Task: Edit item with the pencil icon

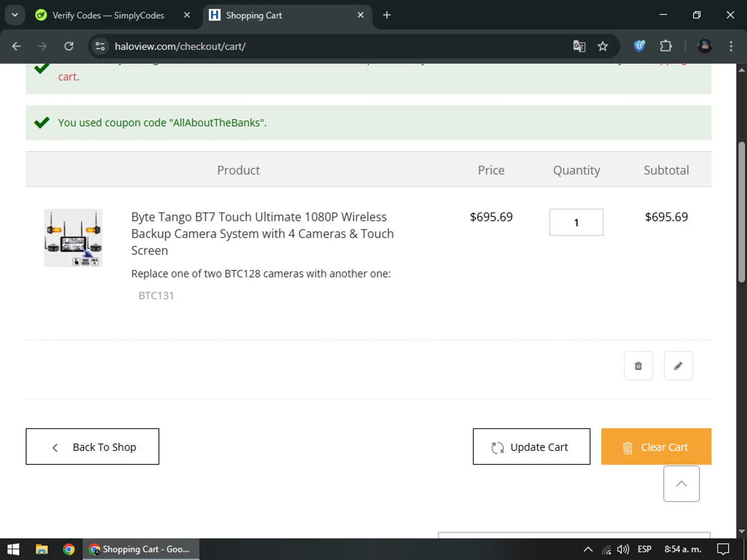Action: (x=678, y=366)
